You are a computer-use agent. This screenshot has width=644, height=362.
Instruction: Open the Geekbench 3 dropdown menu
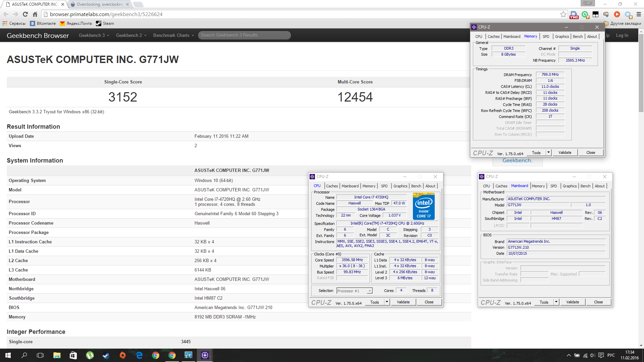tap(94, 35)
